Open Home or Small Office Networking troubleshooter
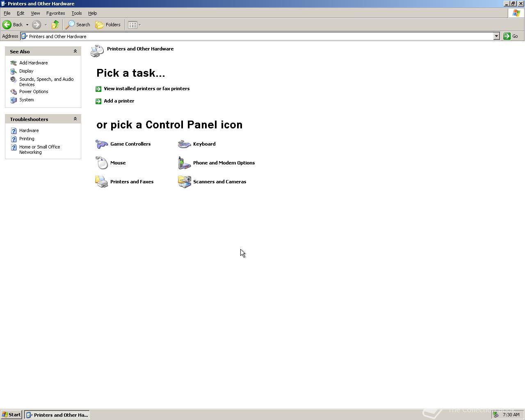This screenshot has height=420, width=525. 39,149
